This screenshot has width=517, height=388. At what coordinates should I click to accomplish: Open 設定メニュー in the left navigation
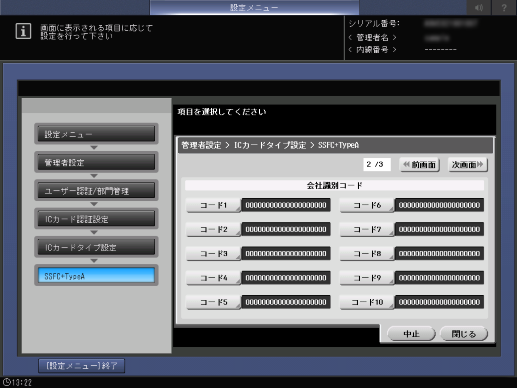96,134
